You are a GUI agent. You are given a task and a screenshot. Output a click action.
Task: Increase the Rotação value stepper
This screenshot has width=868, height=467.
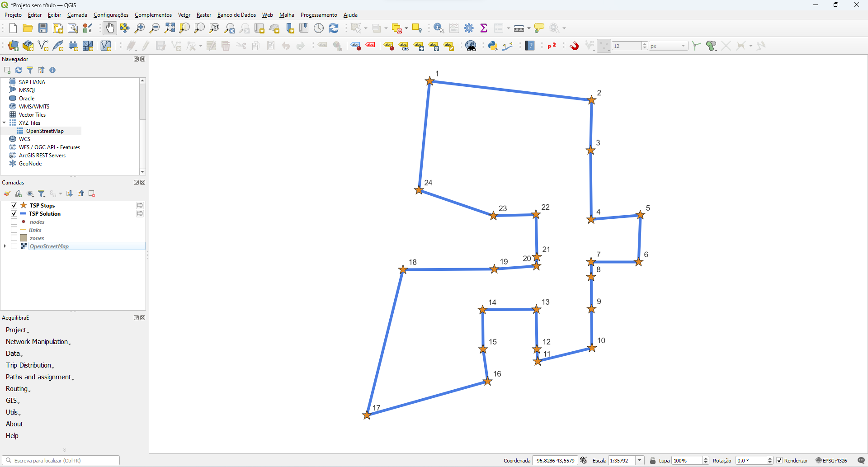771,458
